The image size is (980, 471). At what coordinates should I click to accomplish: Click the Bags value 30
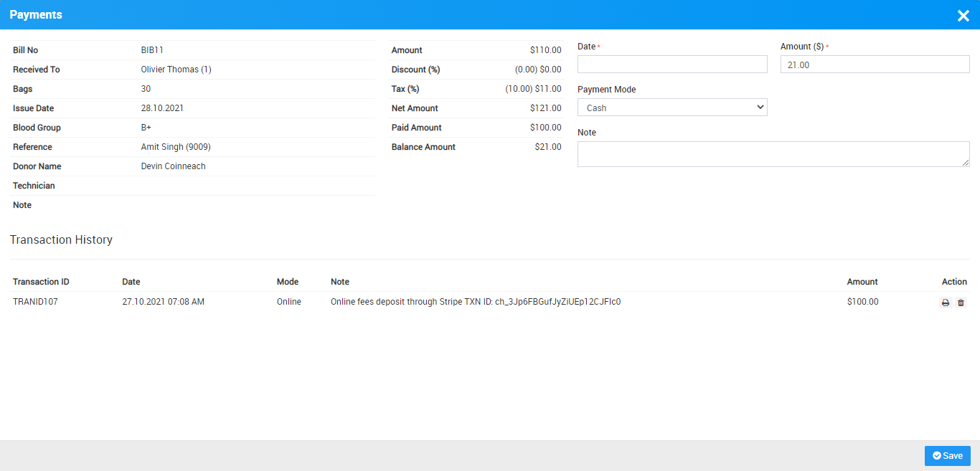point(146,89)
